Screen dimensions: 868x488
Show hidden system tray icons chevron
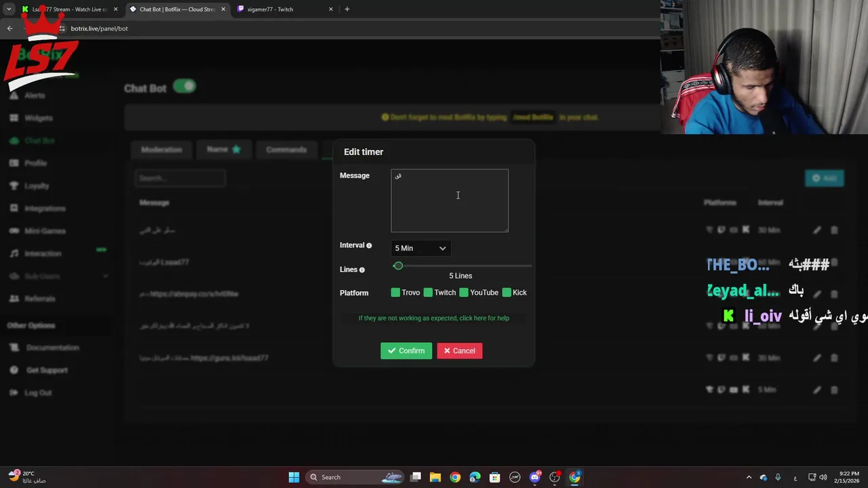pyautogui.click(x=749, y=477)
